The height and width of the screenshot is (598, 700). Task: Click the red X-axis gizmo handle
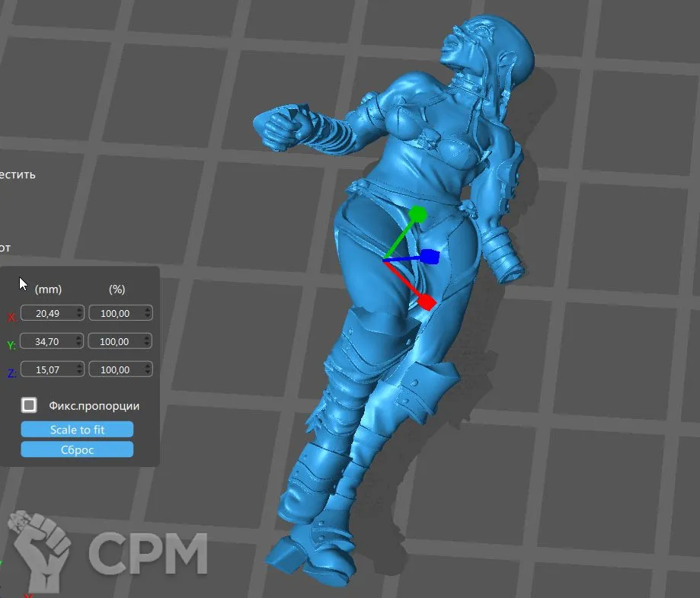click(426, 302)
